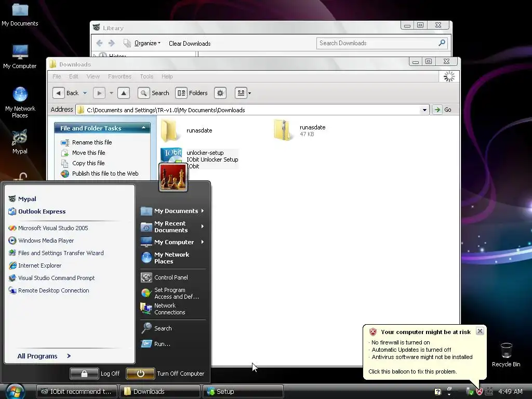532x399 pixels.
Task: Click the Recycle Bin desktop icon
Action: click(x=506, y=354)
